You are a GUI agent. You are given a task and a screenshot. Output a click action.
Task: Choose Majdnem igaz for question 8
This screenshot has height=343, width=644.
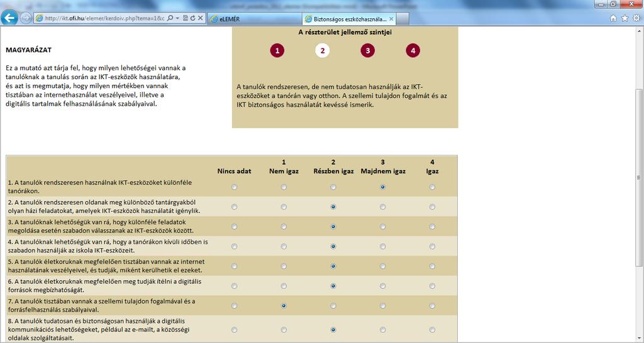tap(383, 330)
